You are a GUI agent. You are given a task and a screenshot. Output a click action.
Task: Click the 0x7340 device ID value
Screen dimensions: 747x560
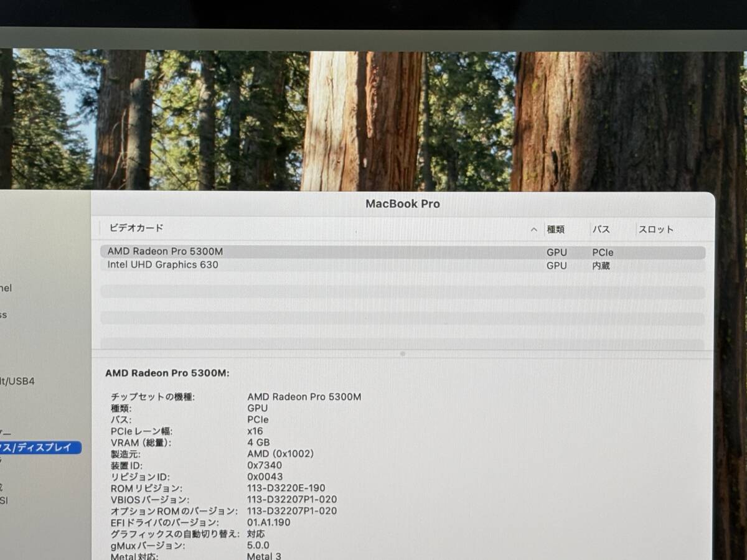(265, 465)
